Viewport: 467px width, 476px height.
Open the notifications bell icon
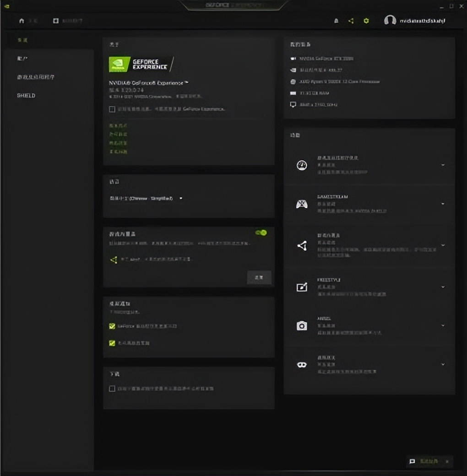tap(336, 21)
